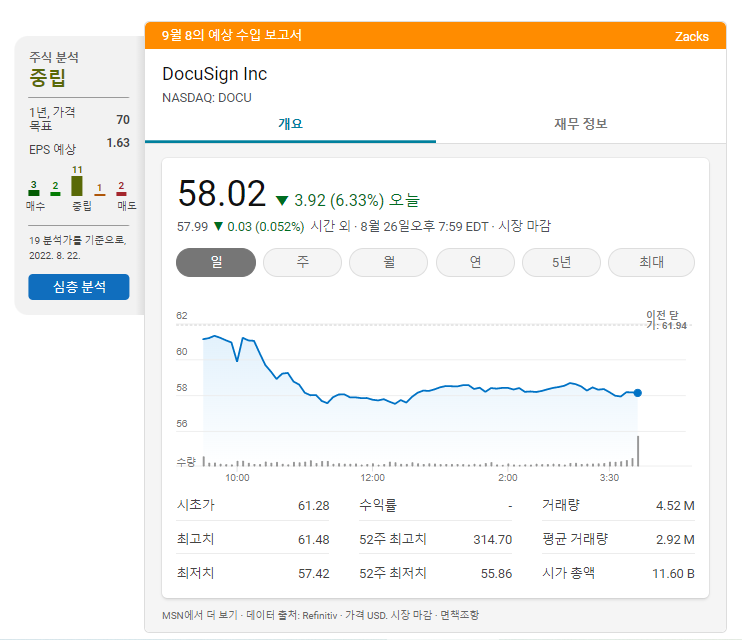Open the 재무 정보 tab
The width and height of the screenshot is (742, 640).
tap(581, 124)
